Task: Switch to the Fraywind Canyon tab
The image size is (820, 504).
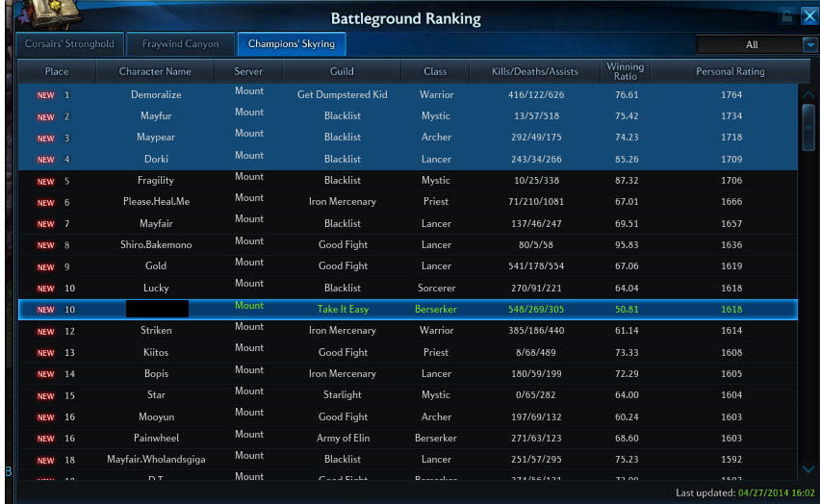Action: click(x=180, y=44)
